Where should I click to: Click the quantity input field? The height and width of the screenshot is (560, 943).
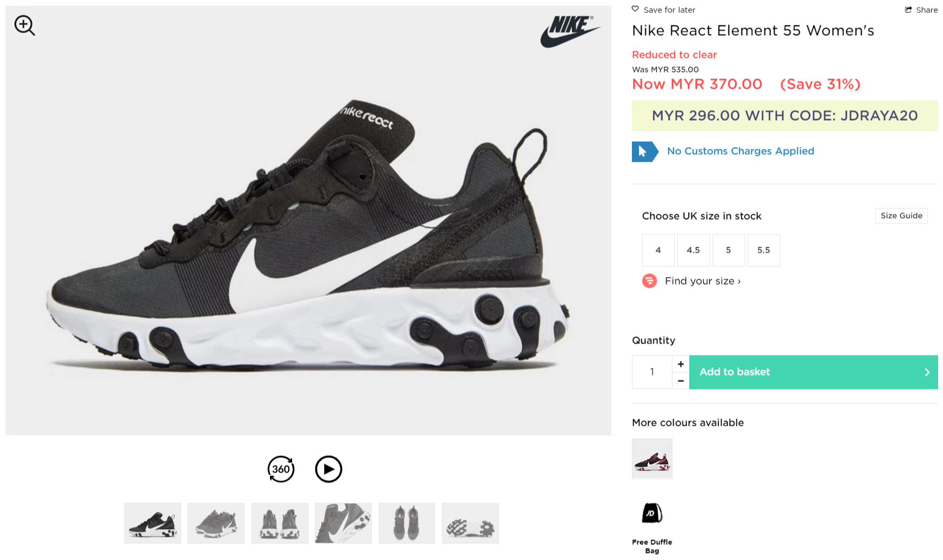tap(652, 372)
